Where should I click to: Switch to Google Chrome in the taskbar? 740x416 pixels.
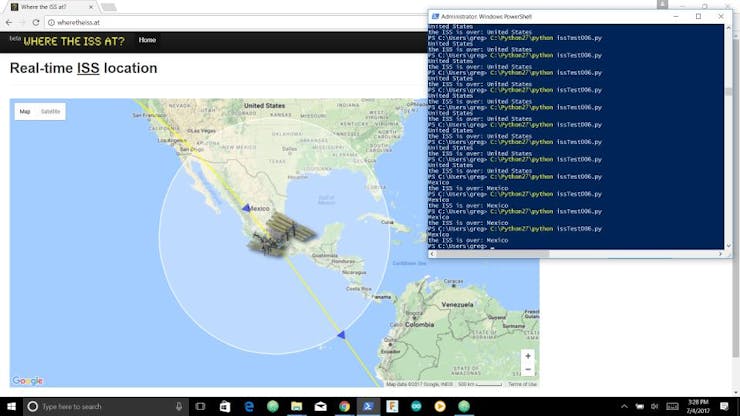(345, 406)
